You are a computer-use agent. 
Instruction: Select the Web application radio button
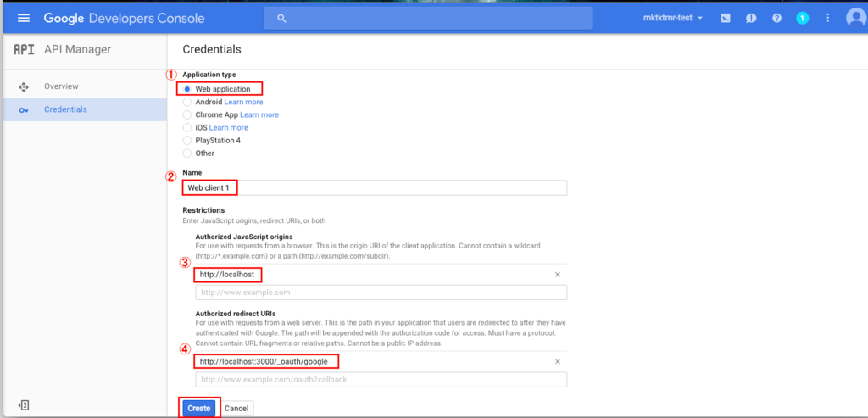tap(187, 88)
